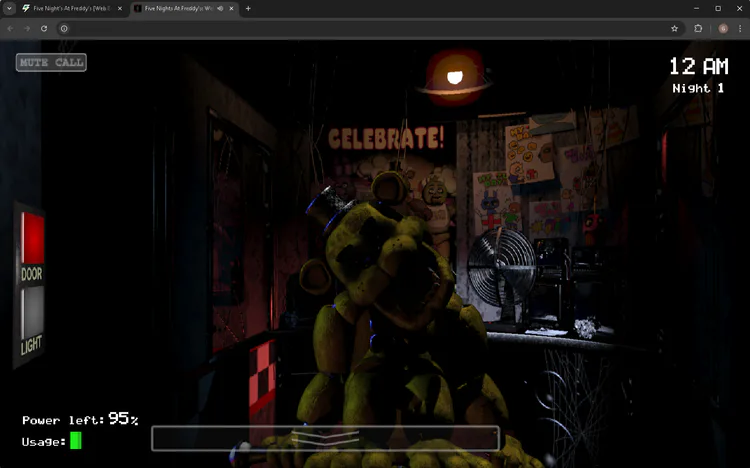Maximize the browser window
Screen dimensions: 750x468
click(718, 9)
